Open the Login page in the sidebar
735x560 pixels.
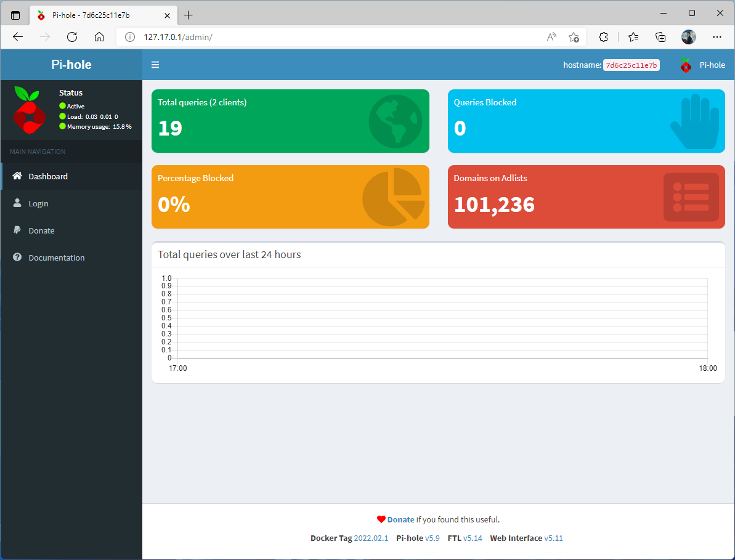click(x=71, y=203)
